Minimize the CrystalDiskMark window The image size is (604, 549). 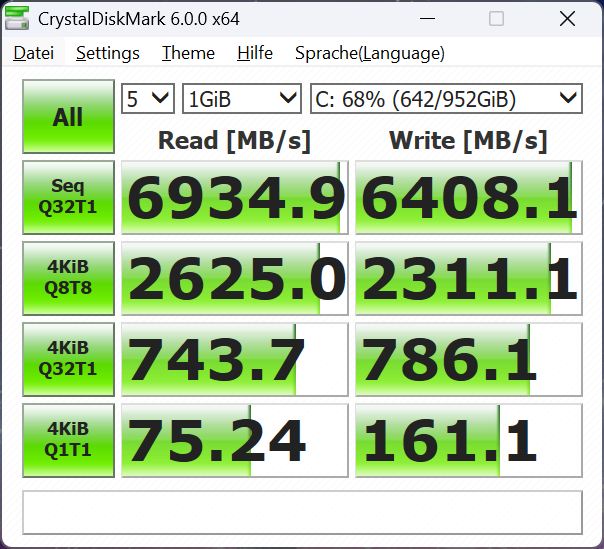coord(428,18)
